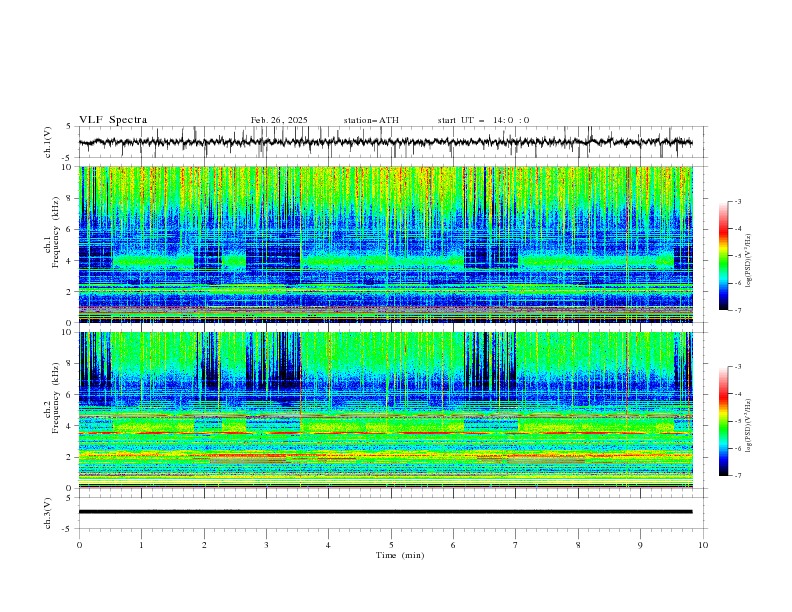Image resolution: width=792 pixels, height=612 pixels.
Task: Click the date text "Feb. 26, 2025"
Action: click(x=279, y=120)
